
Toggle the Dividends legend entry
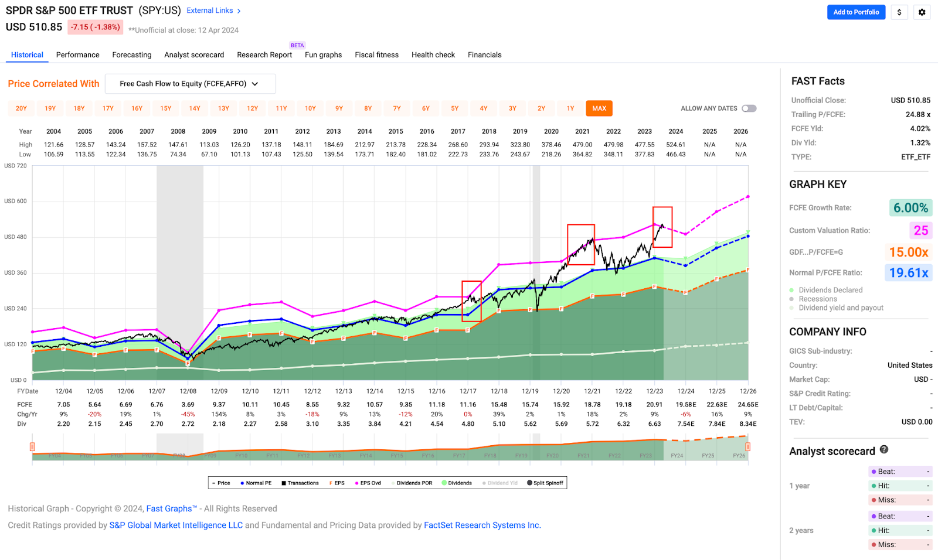tap(457, 483)
